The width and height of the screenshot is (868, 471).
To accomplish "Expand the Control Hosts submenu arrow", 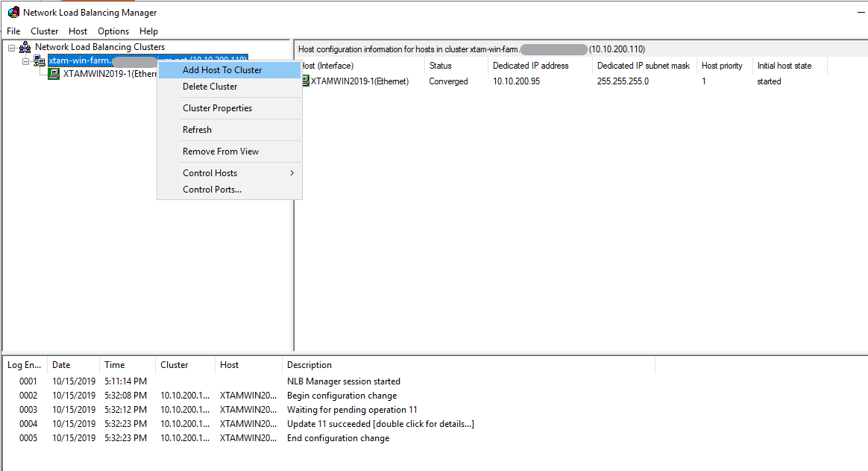I will point(292,173).
